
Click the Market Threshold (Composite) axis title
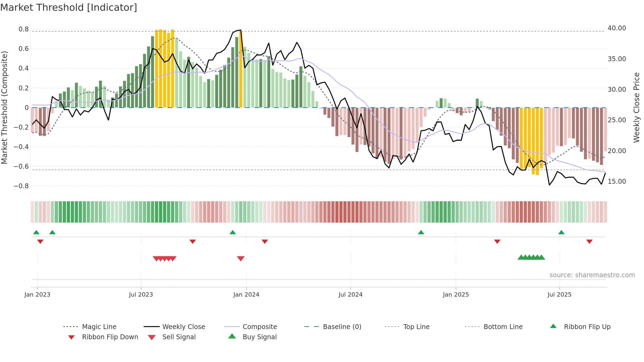click(4, 107)
